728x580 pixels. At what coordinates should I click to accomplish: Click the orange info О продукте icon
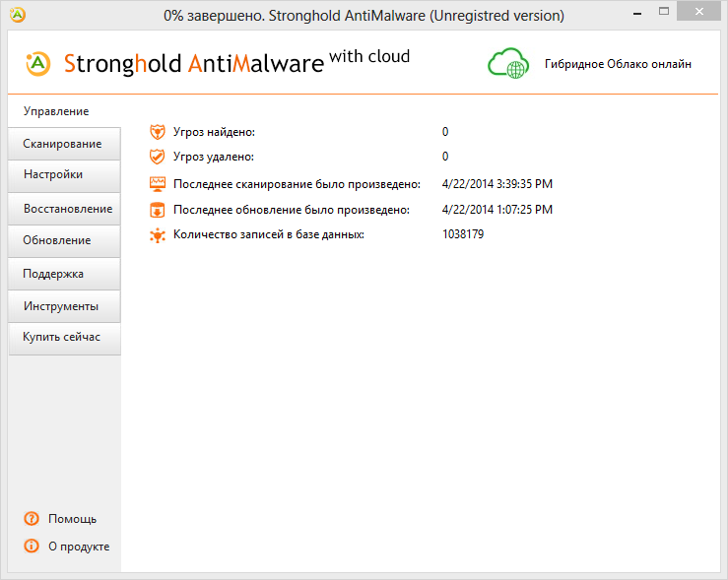coord(32,546)
